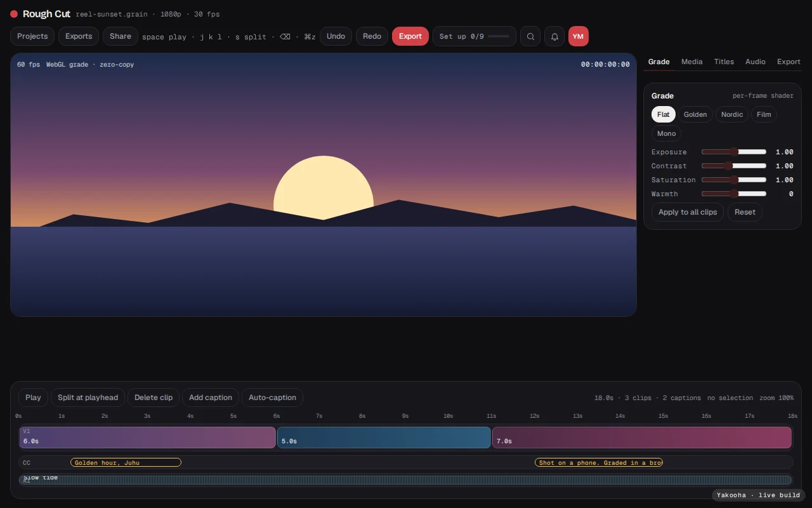Viewport: 812px width, 508px height.
Task: Switch to the Media tab
Action: (x=692, y=62)
